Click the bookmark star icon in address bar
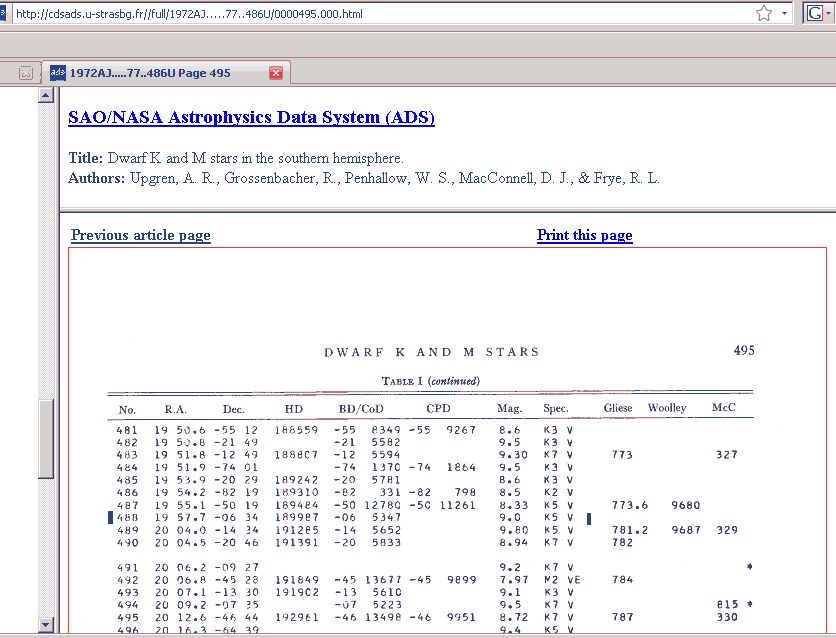 click(764, 14)
